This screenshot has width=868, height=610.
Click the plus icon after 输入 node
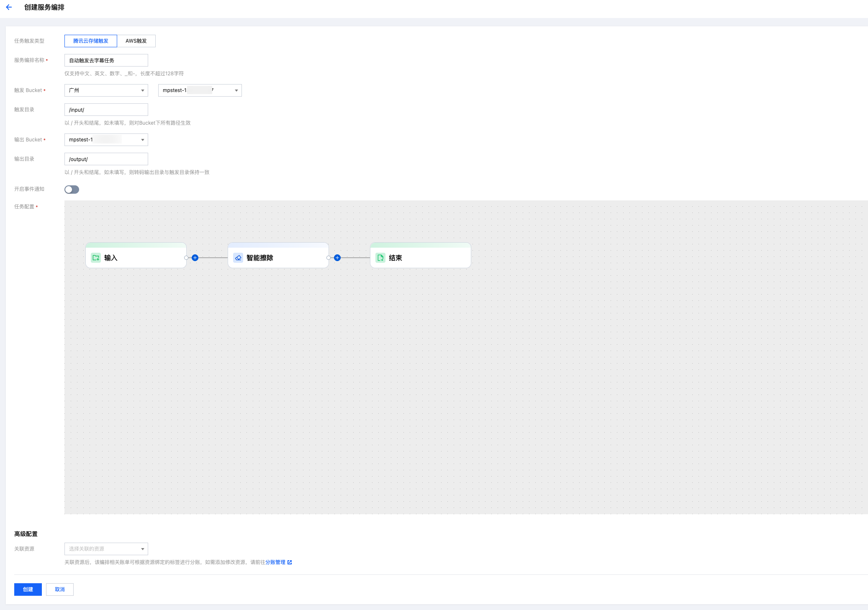tap(195, 258)
